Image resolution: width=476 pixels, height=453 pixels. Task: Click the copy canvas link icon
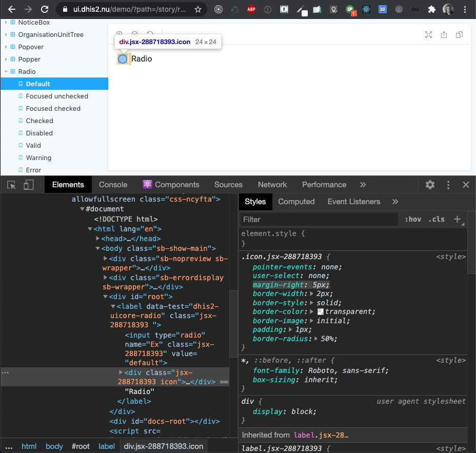(x=459, y=34)
